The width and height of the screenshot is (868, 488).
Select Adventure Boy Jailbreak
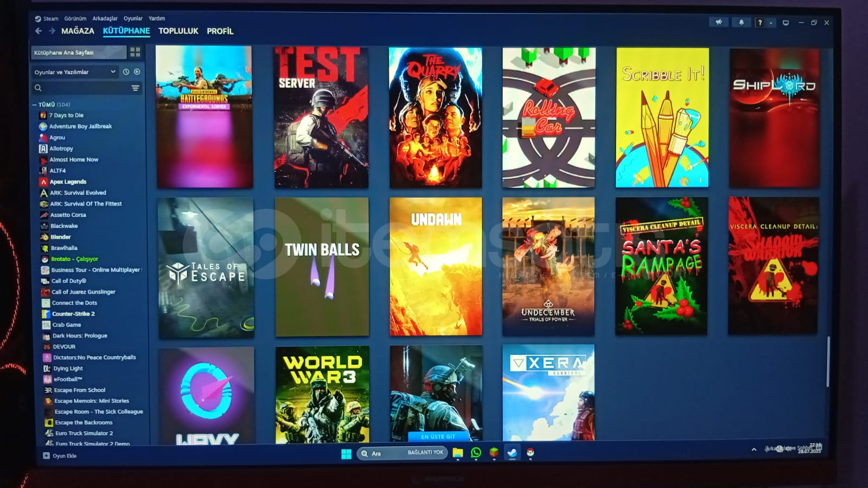coord(80,126)
